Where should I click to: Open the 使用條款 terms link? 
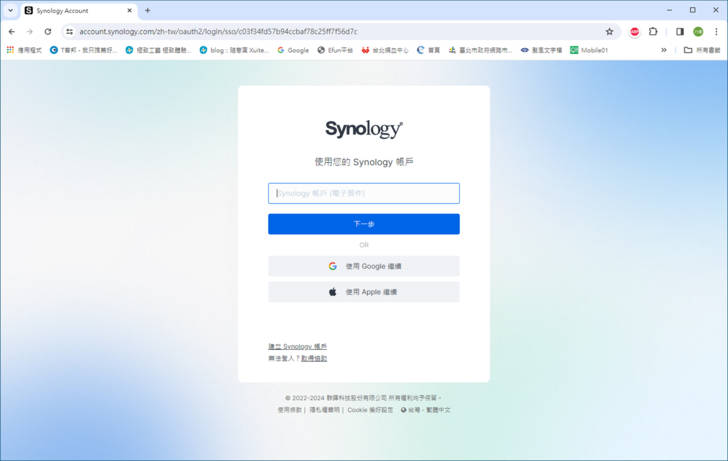click(290, 410)
